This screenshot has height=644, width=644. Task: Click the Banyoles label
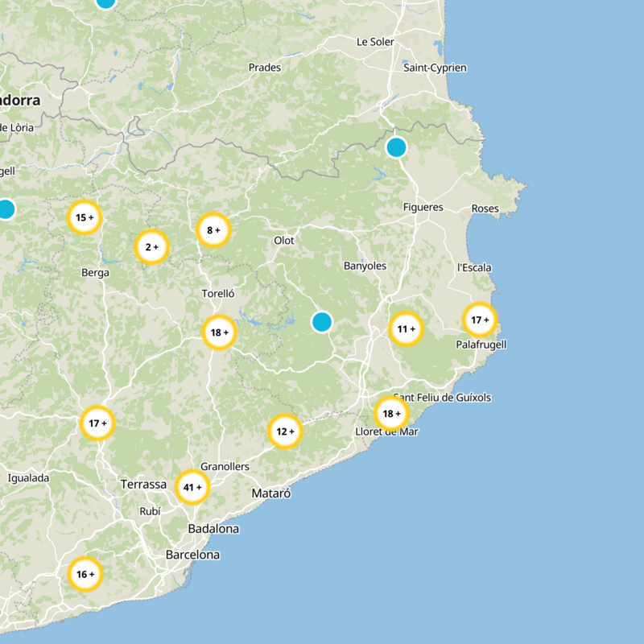coord(365,266)
